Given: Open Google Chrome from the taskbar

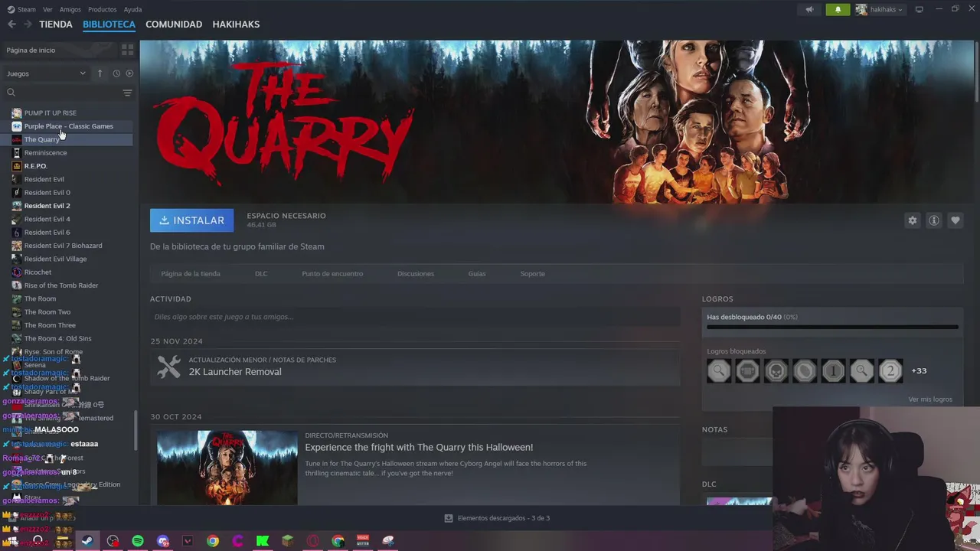Looking at the screenshot, I should click(x=213, y=541).
